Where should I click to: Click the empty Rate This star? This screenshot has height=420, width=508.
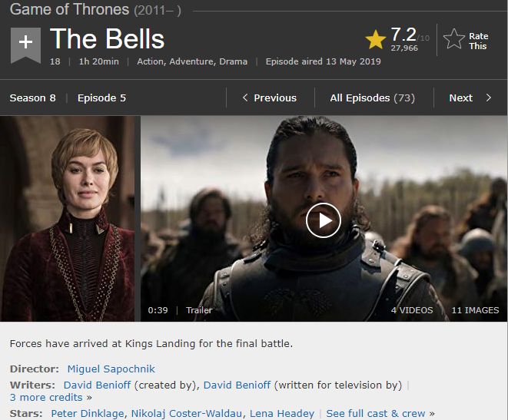(x=454, y=39)
